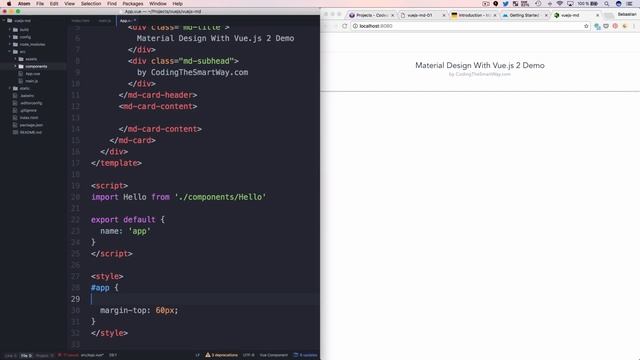640x360 pixels.
Task: Click the page title Material Design With Vue.js 2 Demo
Action: pyautogui.click(x=480, y=65)
